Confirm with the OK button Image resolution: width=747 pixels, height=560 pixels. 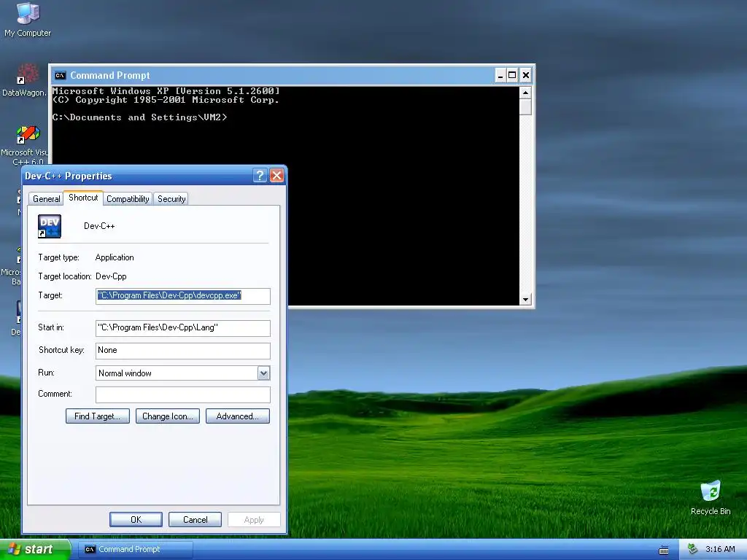click(x=136, y=519)
